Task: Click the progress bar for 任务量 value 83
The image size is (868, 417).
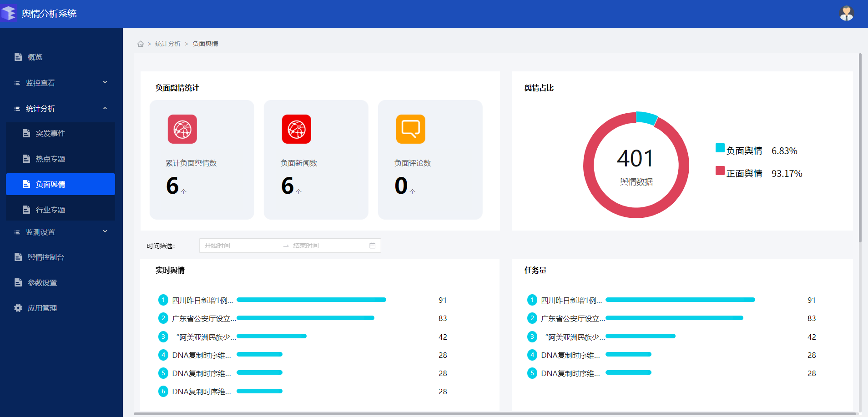Action: point(674,318)
